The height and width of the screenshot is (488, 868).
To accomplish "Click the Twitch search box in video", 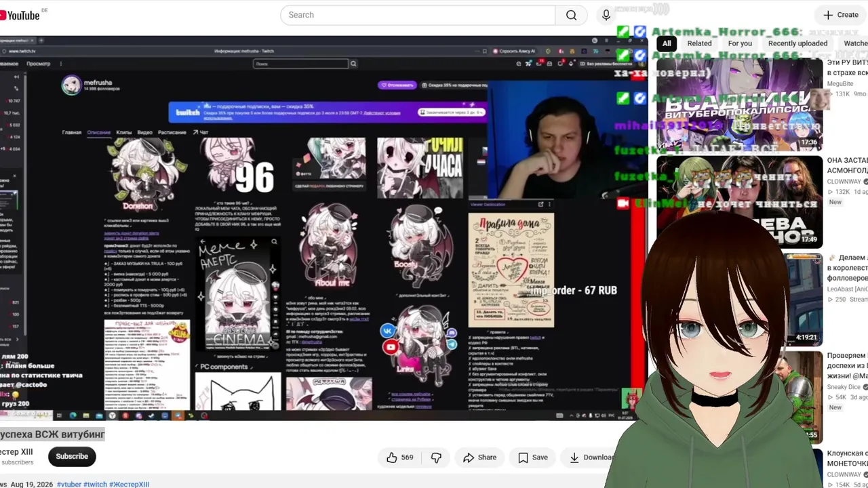I will (301, 64).
